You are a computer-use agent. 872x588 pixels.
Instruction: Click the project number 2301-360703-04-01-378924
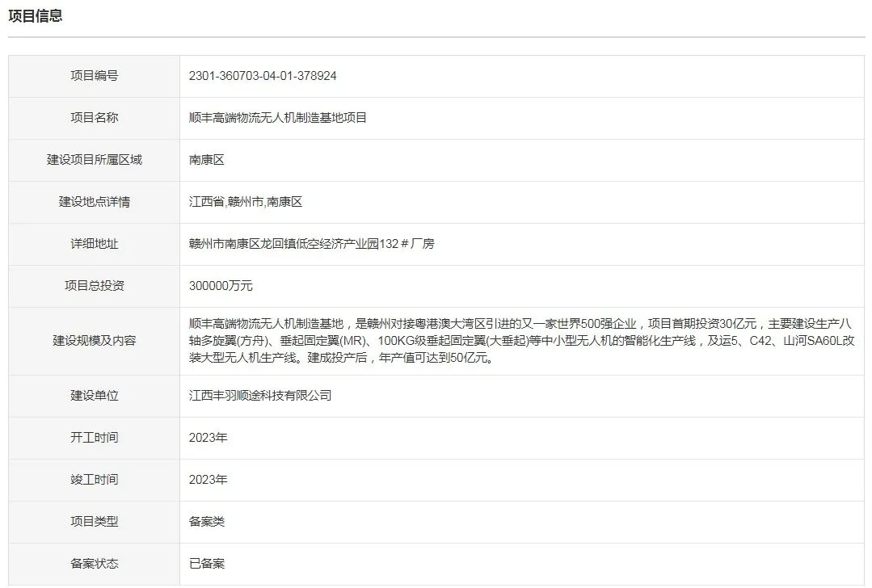262,76
